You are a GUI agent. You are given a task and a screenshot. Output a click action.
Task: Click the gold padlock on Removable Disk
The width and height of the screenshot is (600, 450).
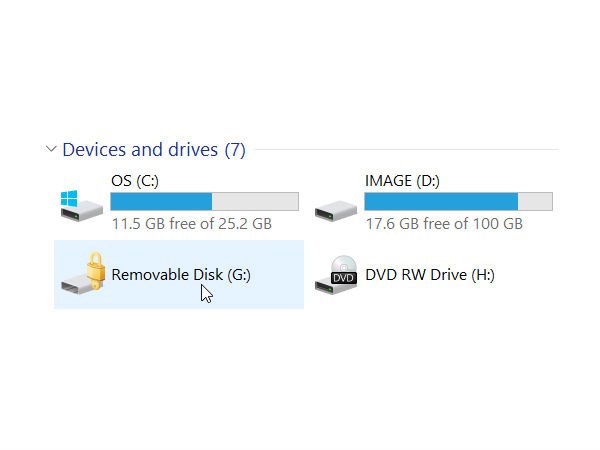pos(95,271)
